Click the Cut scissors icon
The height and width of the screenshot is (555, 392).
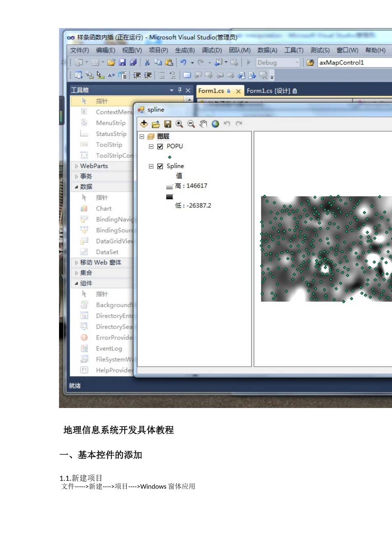(x=147, y=62)
